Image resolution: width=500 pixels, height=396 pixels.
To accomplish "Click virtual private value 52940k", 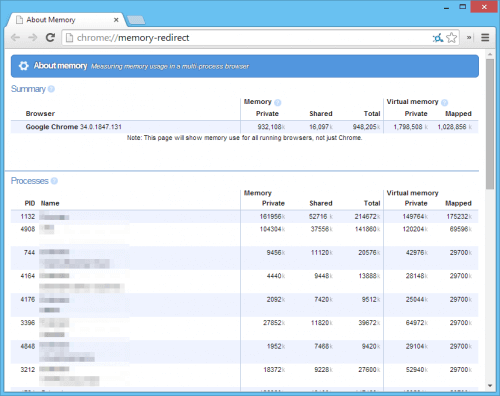I will pyautogui.click(x=417, y=370).
